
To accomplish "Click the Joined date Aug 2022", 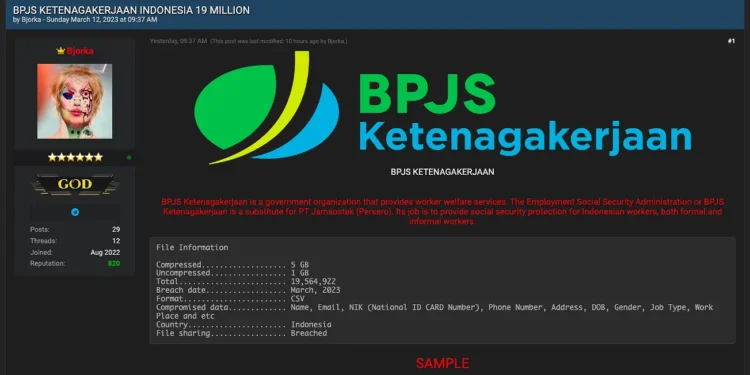I will click(x=105, y=253).
